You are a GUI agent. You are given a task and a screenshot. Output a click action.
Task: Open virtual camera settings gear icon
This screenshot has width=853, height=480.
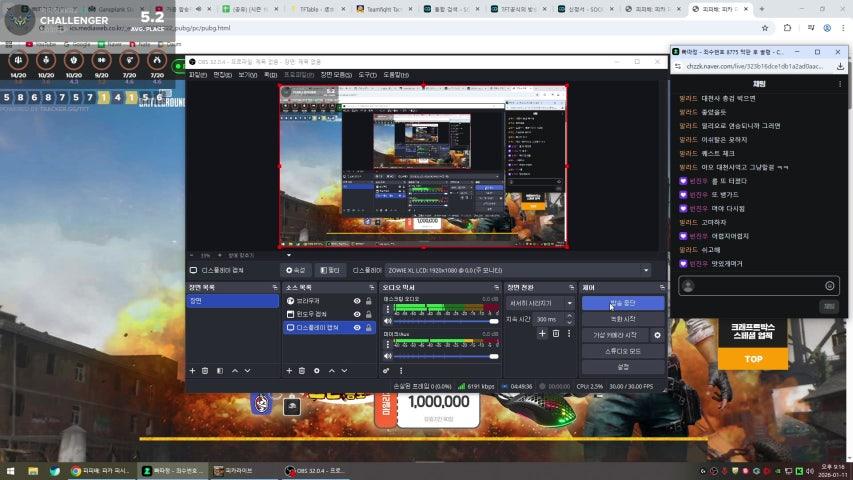pos(657,335)
